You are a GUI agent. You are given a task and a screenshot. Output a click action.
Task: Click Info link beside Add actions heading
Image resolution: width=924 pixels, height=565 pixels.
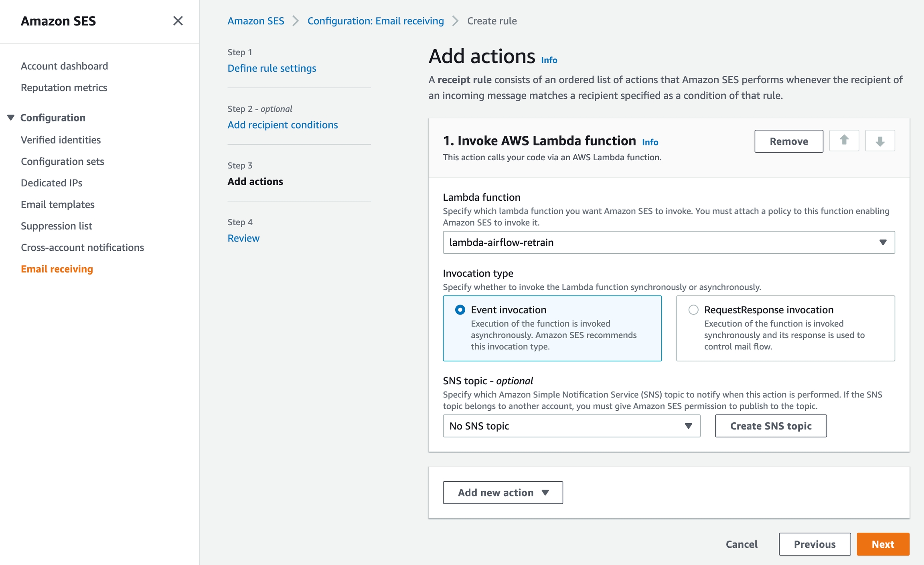coord(549,60)
